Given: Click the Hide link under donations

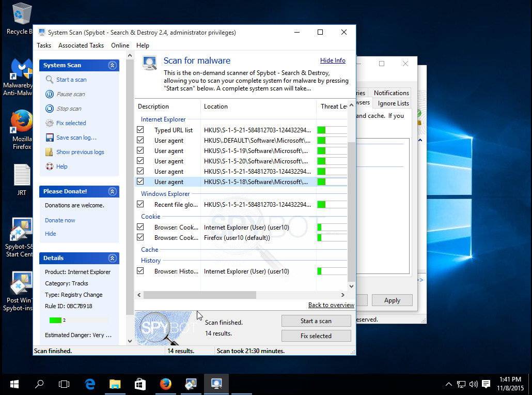Looking at the screenshot, I should (x=51, y=234).
